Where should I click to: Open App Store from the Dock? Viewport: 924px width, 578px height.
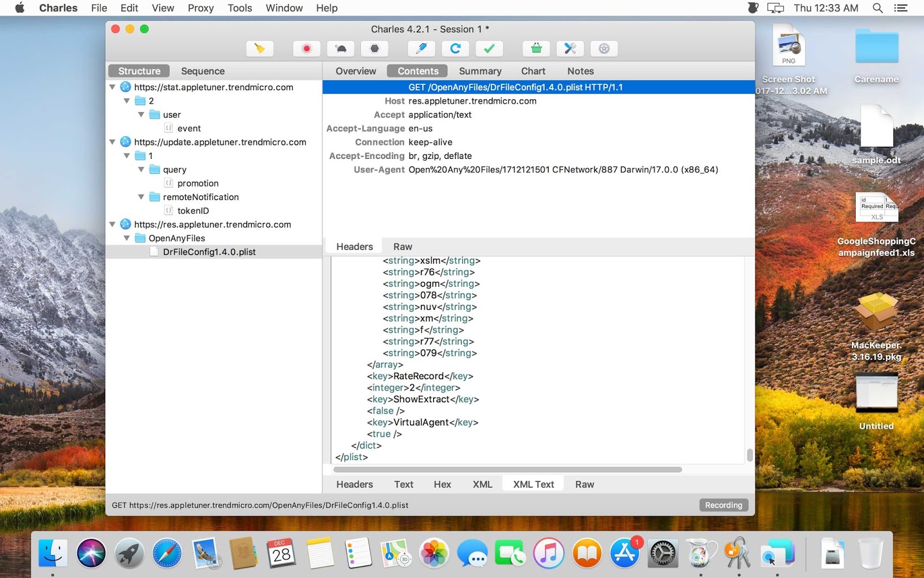coord(625,553)
